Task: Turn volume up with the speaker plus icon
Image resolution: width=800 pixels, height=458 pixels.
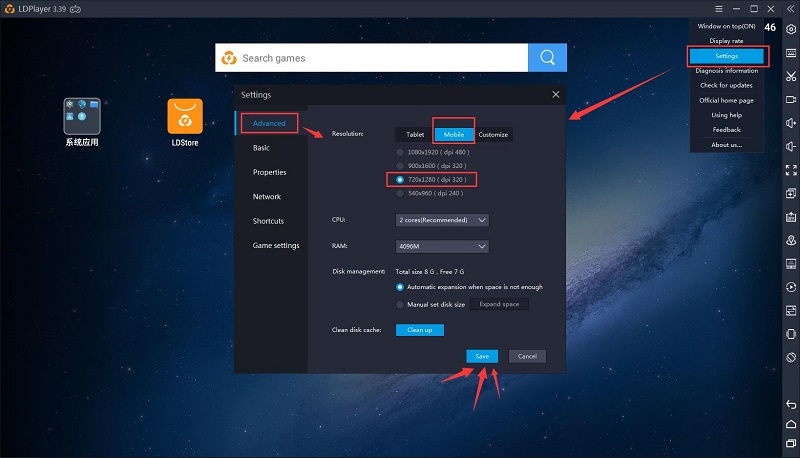Action: click(791, 123)
